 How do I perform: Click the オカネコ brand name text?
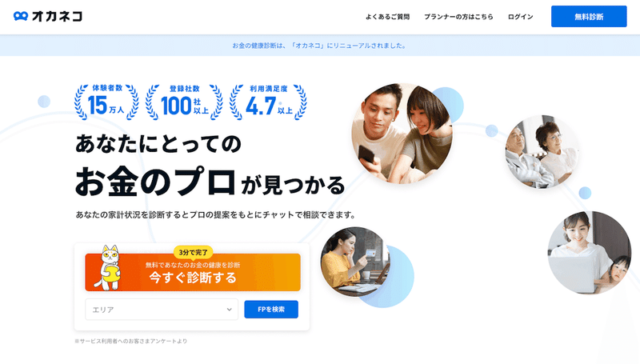pyautogui.click(x=57, y=16)
